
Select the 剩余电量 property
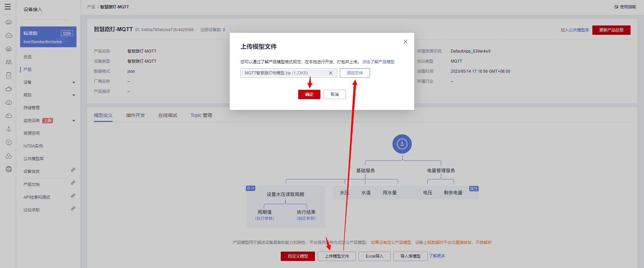point(453,193)
